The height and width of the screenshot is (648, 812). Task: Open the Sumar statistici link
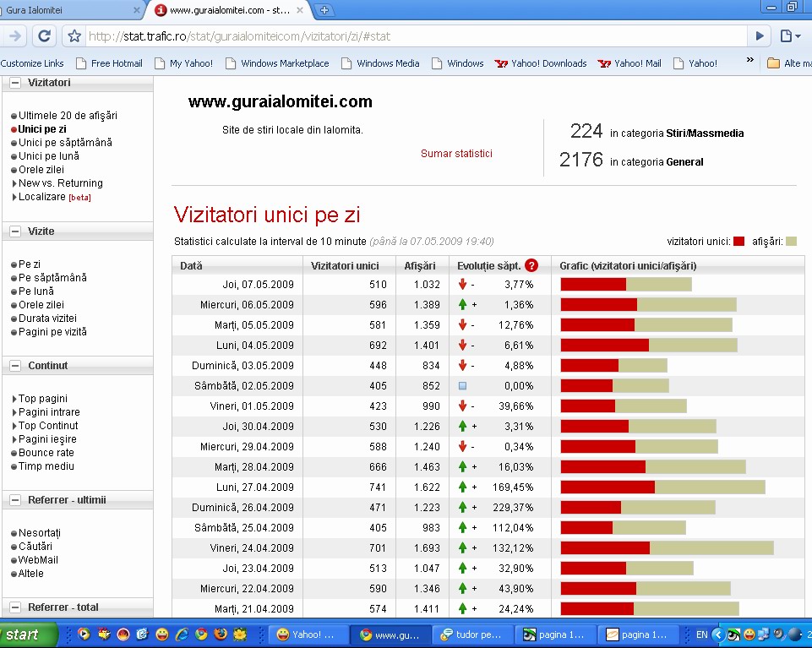[x=456, y=154]
